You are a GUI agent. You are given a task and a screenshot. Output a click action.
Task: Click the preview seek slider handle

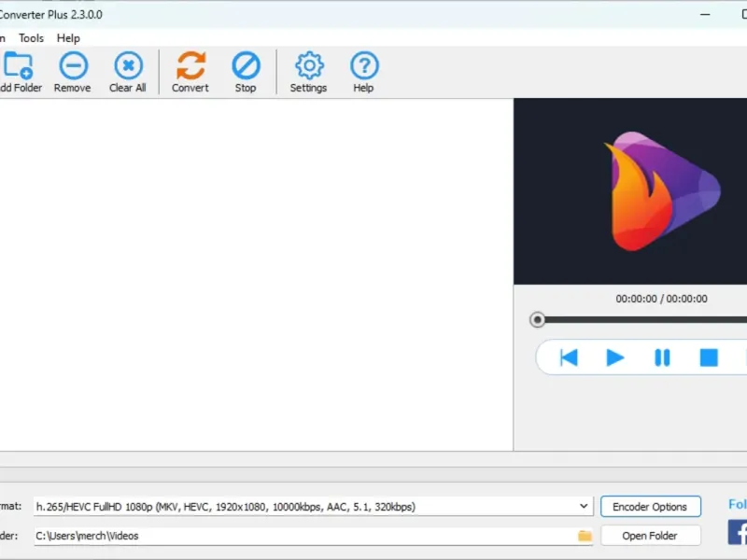(538, 319)
